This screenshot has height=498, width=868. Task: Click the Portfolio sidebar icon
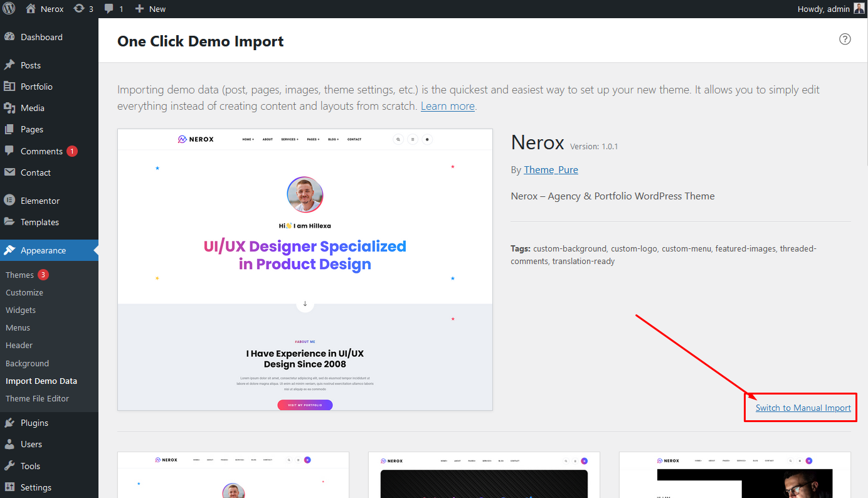pyautogui.click(x=9, y=87)
